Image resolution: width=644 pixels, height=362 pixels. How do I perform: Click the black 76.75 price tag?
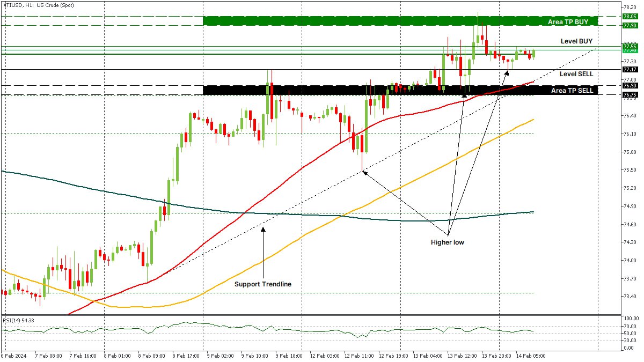tap(630, 95)
